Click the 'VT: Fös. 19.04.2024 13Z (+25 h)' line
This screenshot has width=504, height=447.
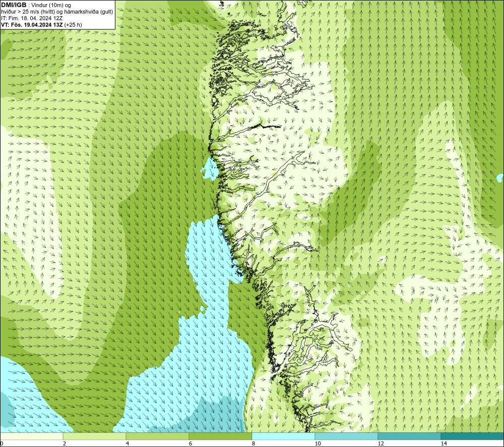[x=41, y=25]
